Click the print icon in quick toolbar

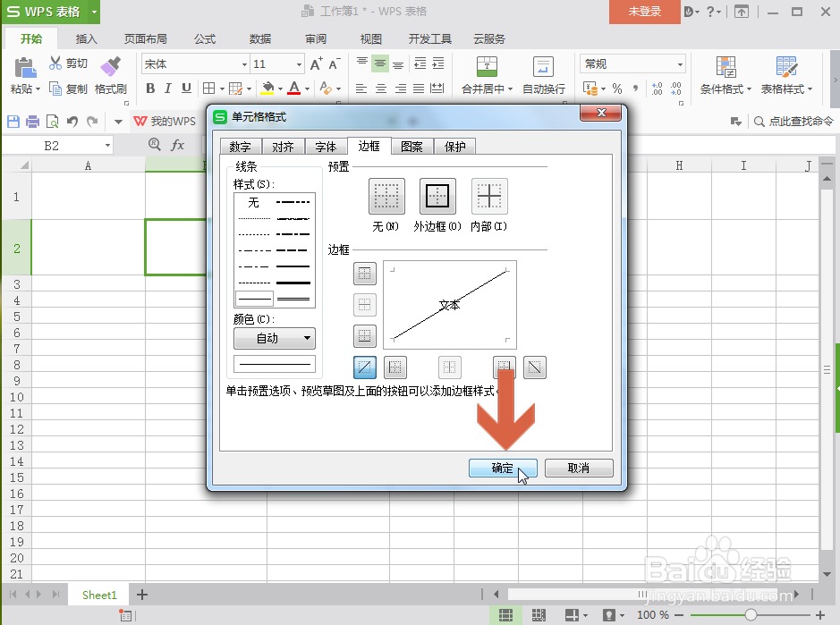(33, 122)
